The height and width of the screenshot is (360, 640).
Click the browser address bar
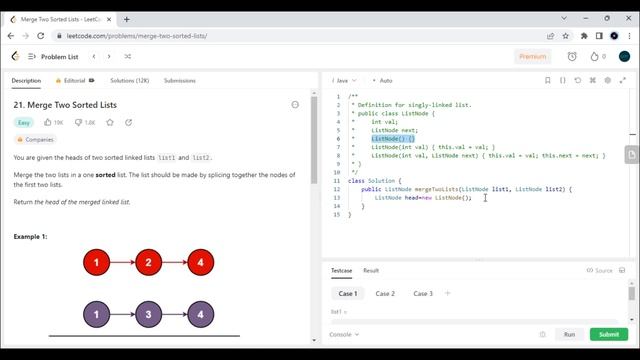[298, 36]
